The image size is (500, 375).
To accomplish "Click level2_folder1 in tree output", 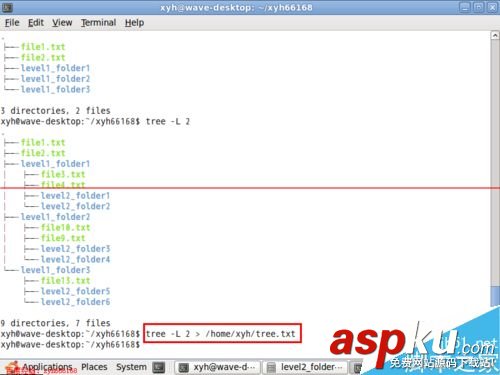I will 75,196.
